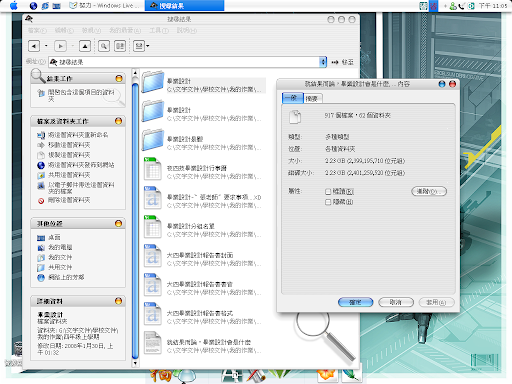
Task: Click the system clock showing 11:05
Action: point(493,6)
